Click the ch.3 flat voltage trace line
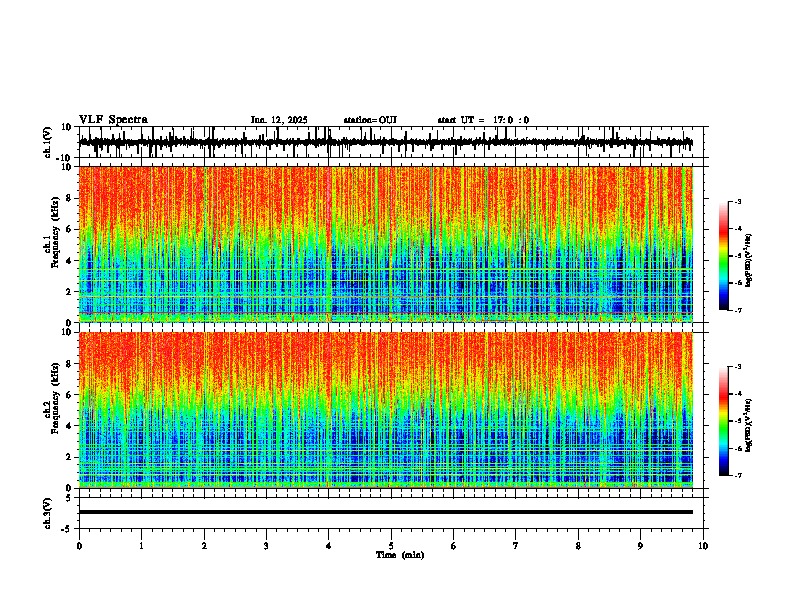This screenshot has width=792, height=612. [386, 512]
